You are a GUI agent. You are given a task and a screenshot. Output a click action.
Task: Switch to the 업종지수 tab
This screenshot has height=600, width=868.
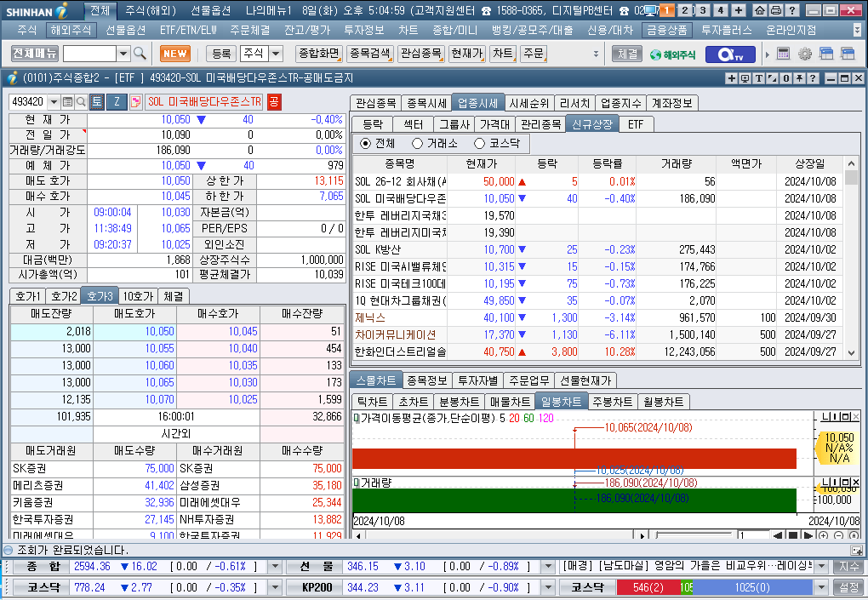click(620, 103)
